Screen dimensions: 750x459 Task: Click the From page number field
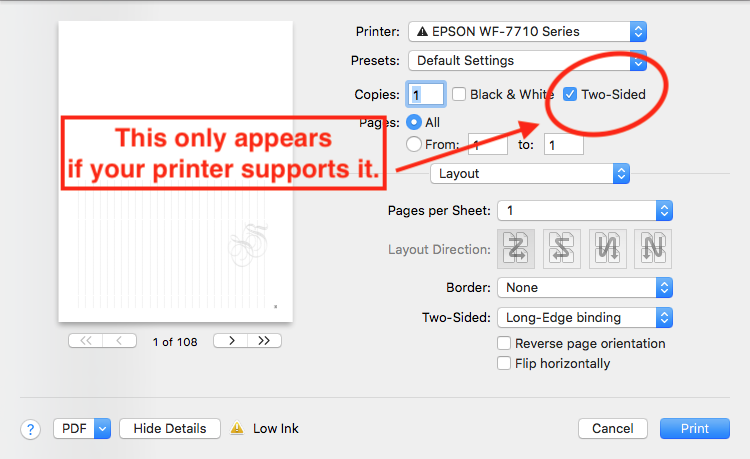click(x=488, y=144)
